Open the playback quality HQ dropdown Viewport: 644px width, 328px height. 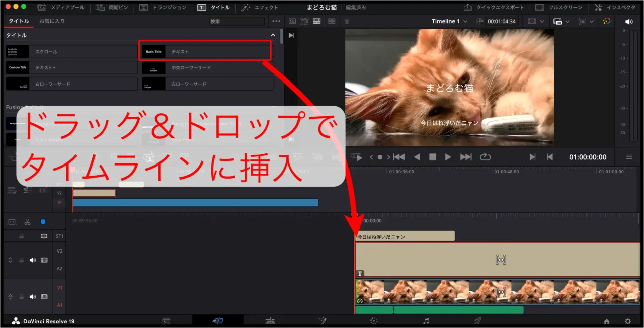point(560,21)
